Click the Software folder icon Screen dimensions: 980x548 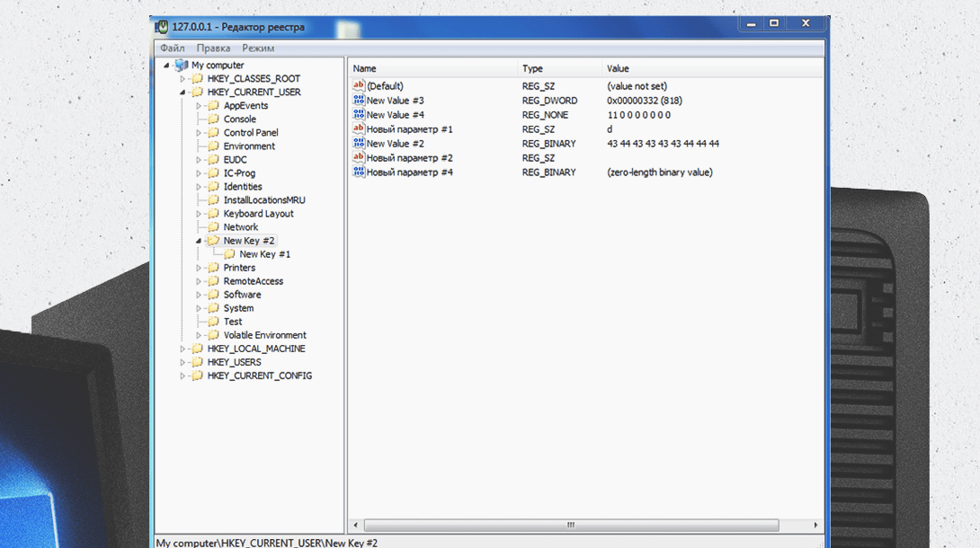(213, 295)
